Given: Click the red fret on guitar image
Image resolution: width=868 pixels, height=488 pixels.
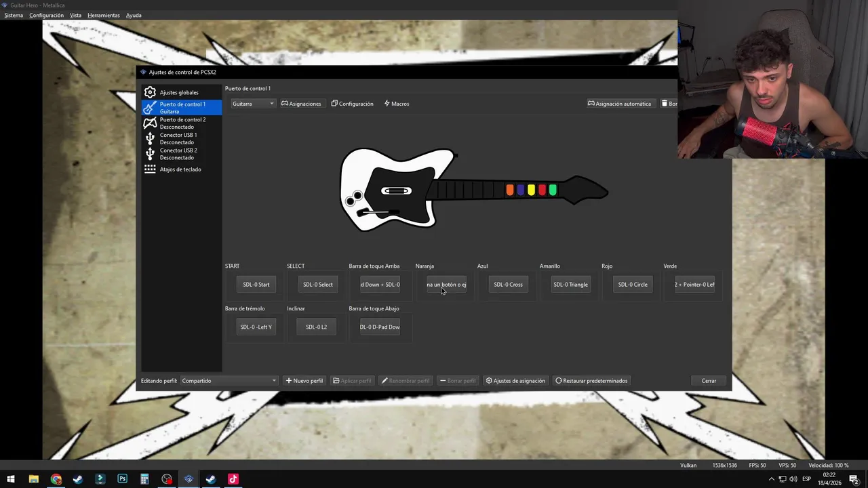Looking at the screenshot, I should tap(542, 190).
